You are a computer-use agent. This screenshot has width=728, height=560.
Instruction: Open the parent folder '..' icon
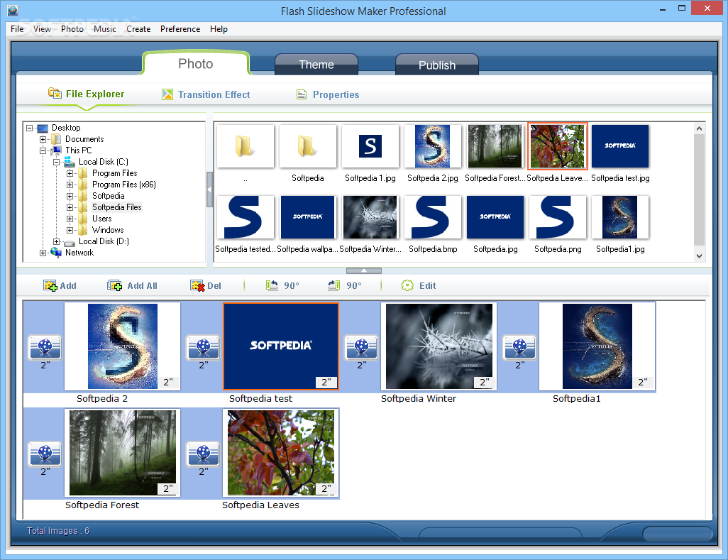coord(245,146)
